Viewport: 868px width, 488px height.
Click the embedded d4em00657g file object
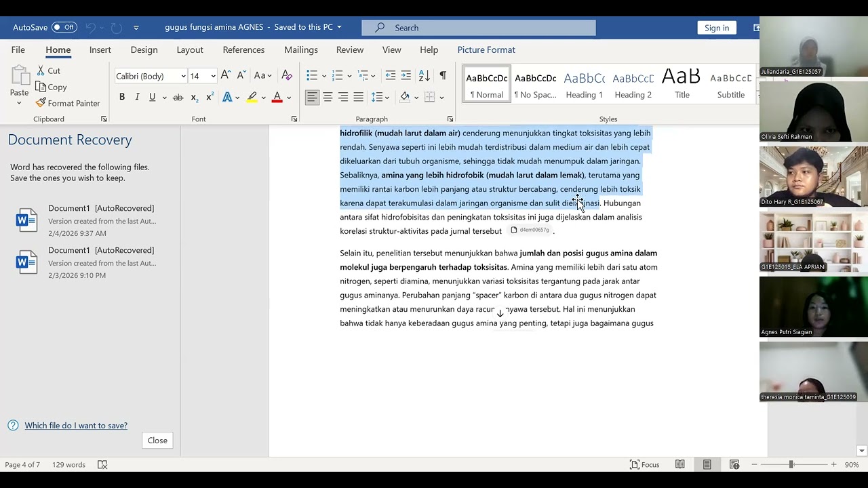[530, 230]
